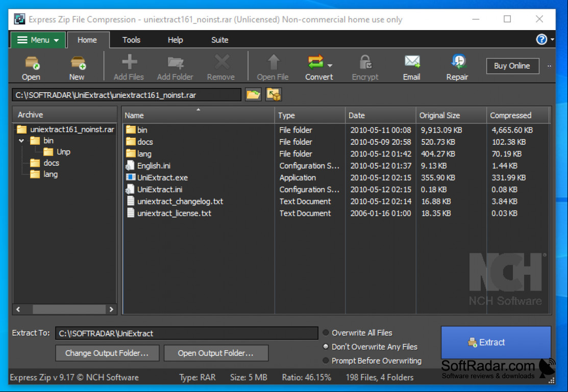The height and width of the screenshot is (392, 568).
Task: Click the Convert archive icon
Action: pos(315,62)
